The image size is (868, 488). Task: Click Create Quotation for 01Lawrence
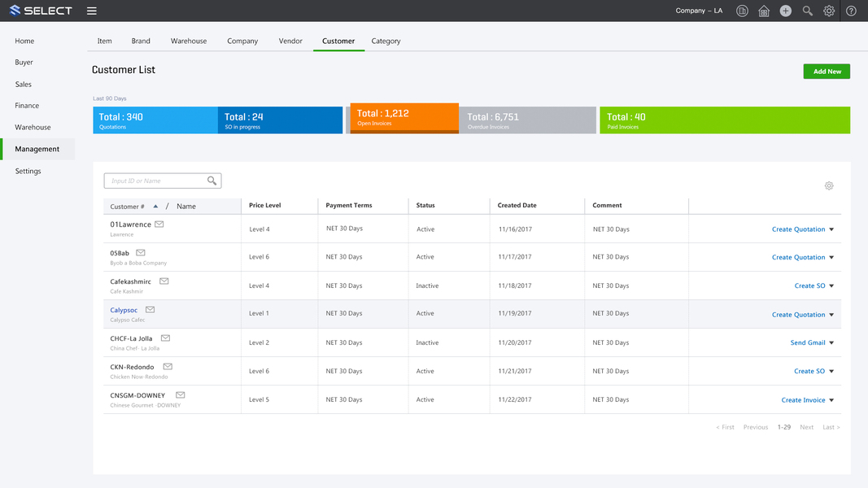(x=798, y=229)
